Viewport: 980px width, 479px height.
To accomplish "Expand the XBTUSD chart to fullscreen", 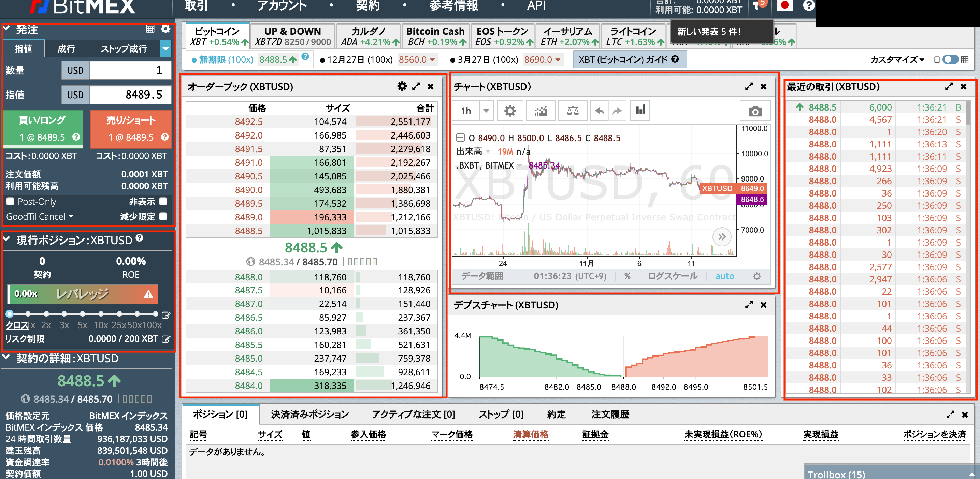I will pyautogui.click(x=749, y=86).
